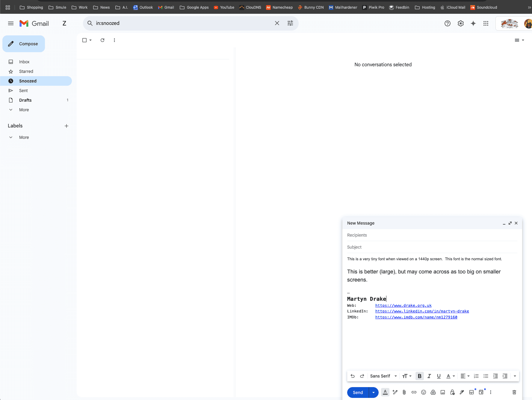The image size is (532, 400).
Task: Undo in the compose toolbar
Action: (353, 376)
